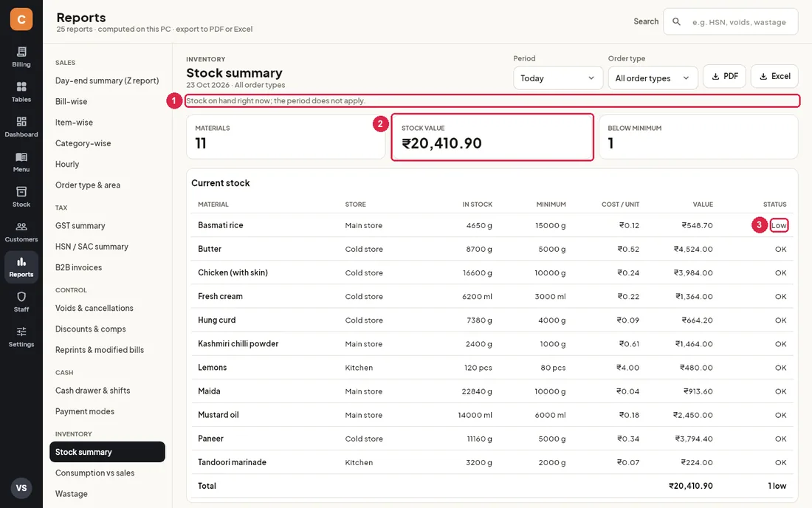Click the MATERIAL column header
Image resolution: width=812 pixels, height=508 pixels.
[x=213, y=205]
